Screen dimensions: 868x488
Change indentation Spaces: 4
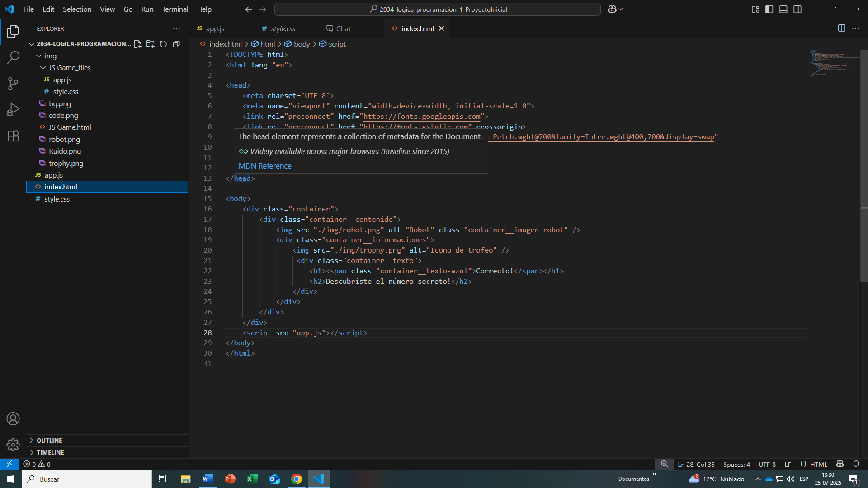[x=736, y=464]
